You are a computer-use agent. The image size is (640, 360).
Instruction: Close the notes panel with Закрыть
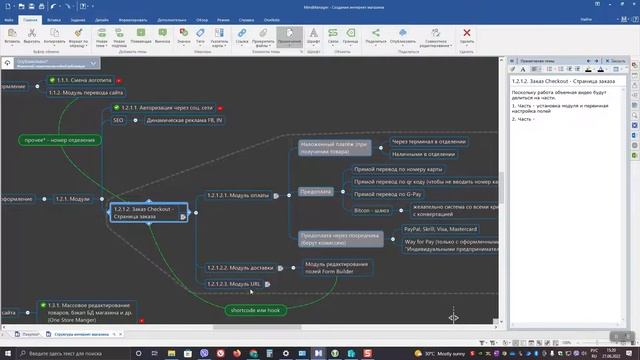[x=615, y=61]
